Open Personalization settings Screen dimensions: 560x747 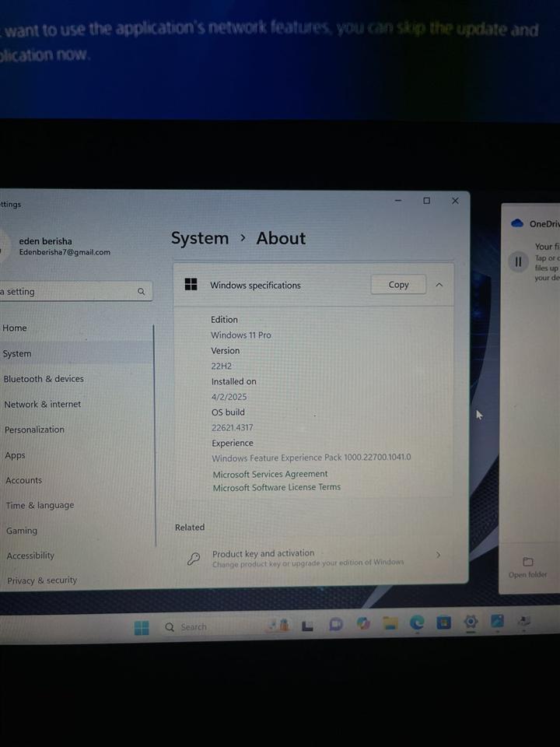76,430
